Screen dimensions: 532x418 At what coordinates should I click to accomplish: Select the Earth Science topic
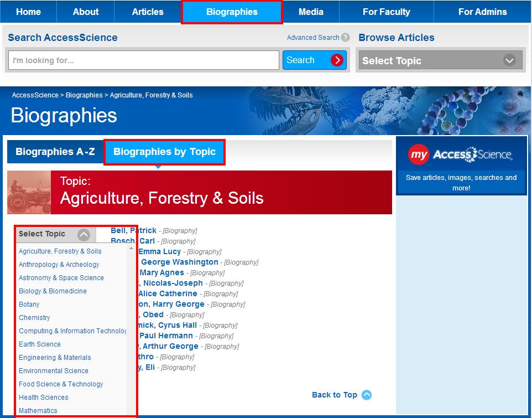[x=40, y=344]
